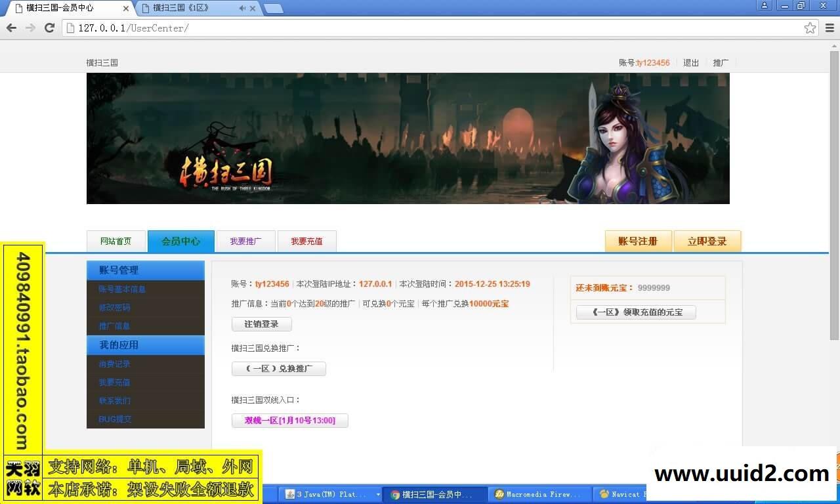Screen dimensions: 840x504
Task: Click the 立即登录 login button
Action: [707, 241]
